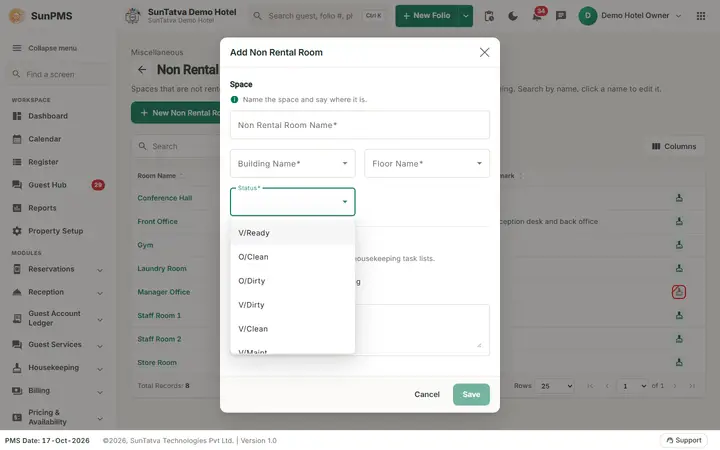This screenshot has height=450, width=720.
Task: Click housekeeping icon in Manager Office row
Action: coord(679,292)
